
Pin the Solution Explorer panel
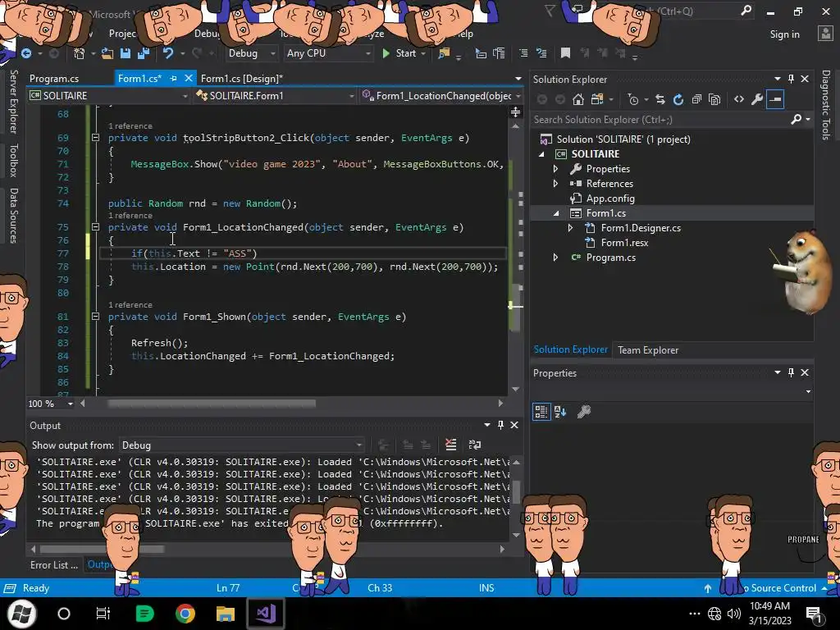pos(792,79)
